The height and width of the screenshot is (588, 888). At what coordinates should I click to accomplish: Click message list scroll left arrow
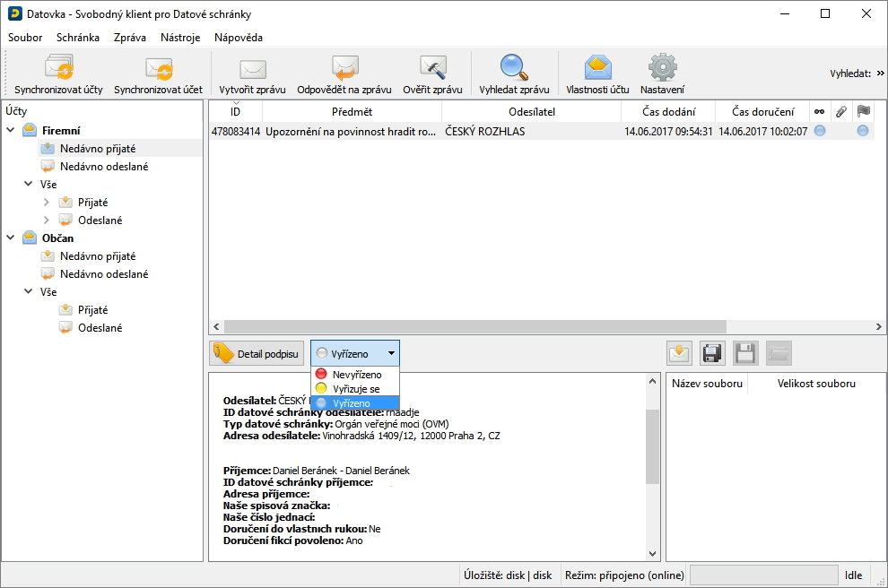click(216, 326)
